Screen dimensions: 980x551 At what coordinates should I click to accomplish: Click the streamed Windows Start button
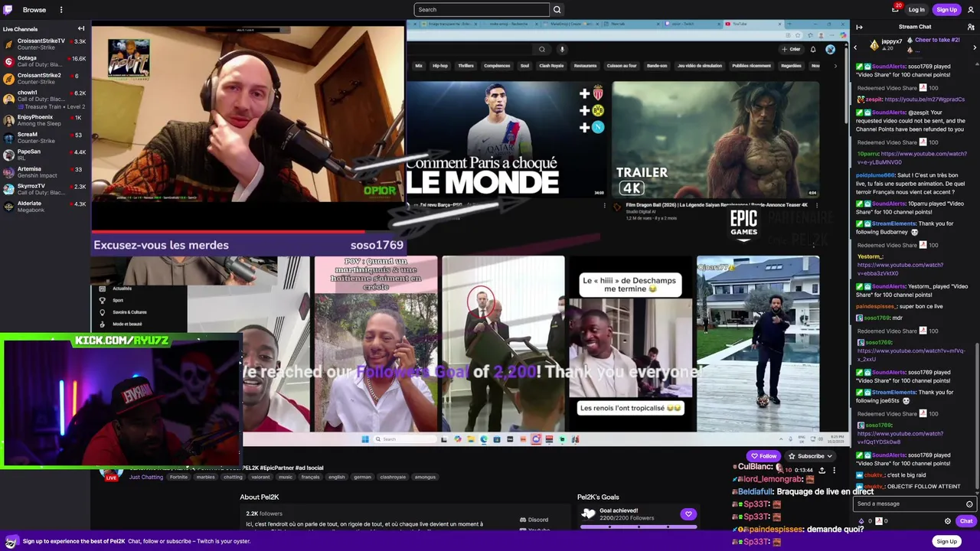(x=365, y=439)
